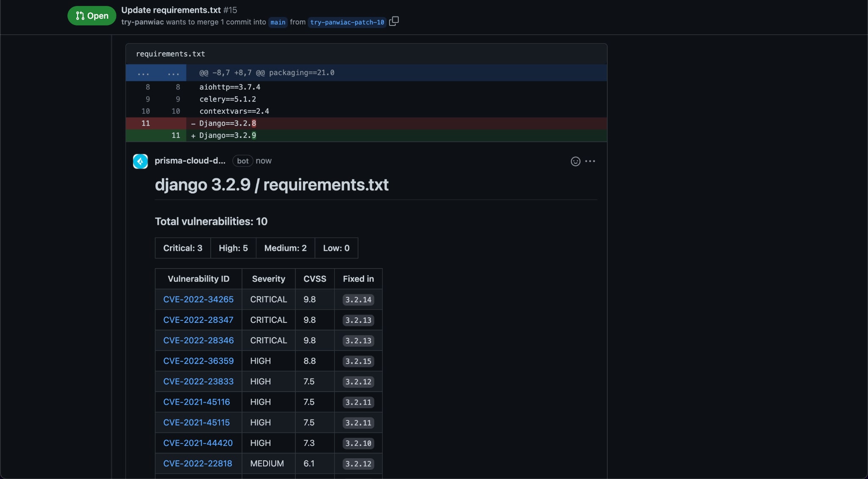Open the try-panwiac-patch-10 branch link

pyautogui.click(x=347, y=22)
